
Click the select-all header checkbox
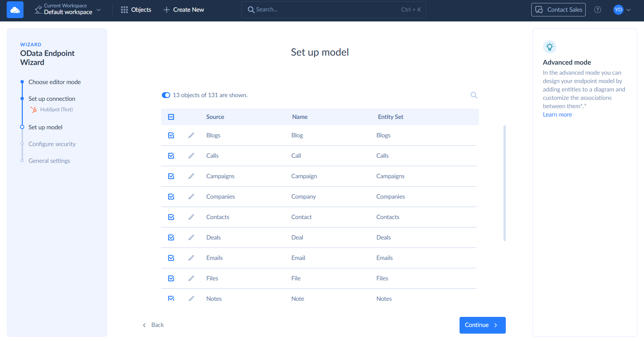[x=171, y=117]
